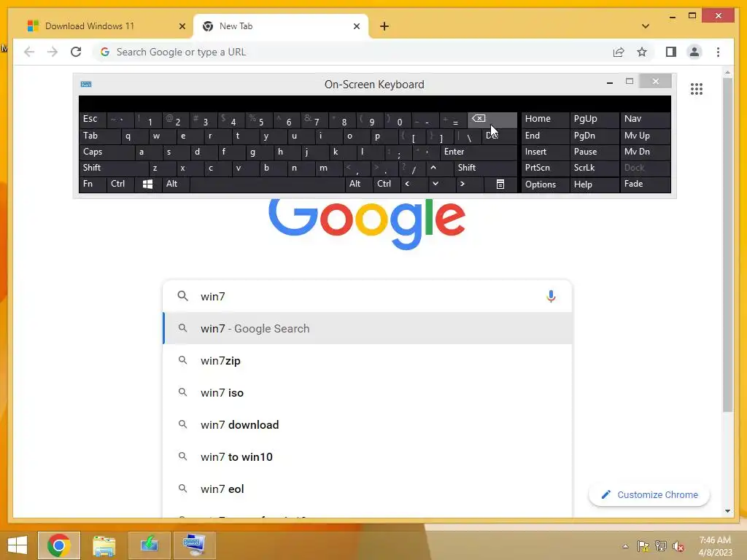This screenshot has height=560, width=747.
Task: Tap the PrtScn key on keyboard
Action: pyautogui.click(x=545, y=168)
